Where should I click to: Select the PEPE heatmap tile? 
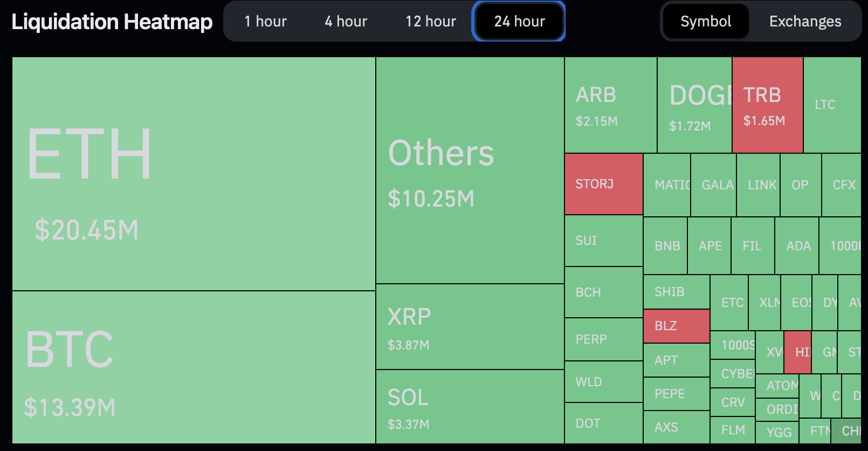click(x=676, y=394)
